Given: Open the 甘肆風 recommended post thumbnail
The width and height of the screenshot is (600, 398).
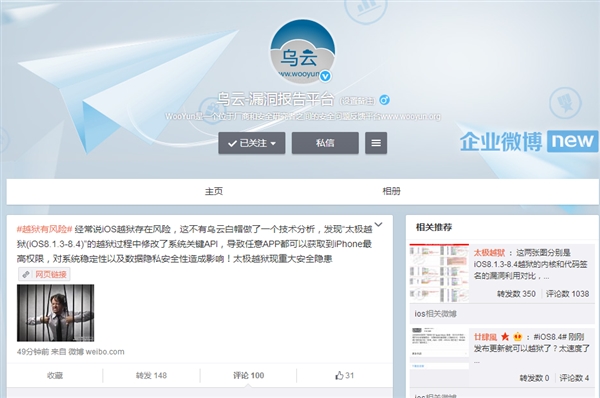Looking at the screenshot, I should (x=439, y=348).
